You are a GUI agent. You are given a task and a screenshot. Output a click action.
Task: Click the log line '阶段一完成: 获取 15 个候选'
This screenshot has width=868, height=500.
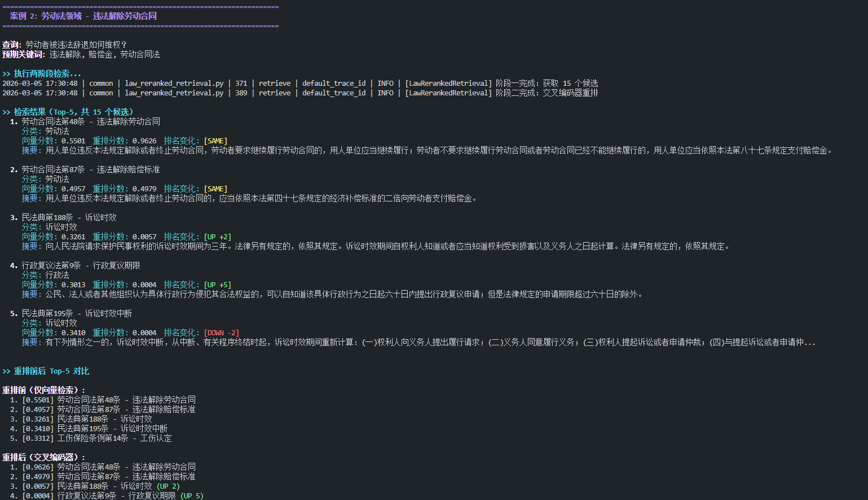coord(547,83)
